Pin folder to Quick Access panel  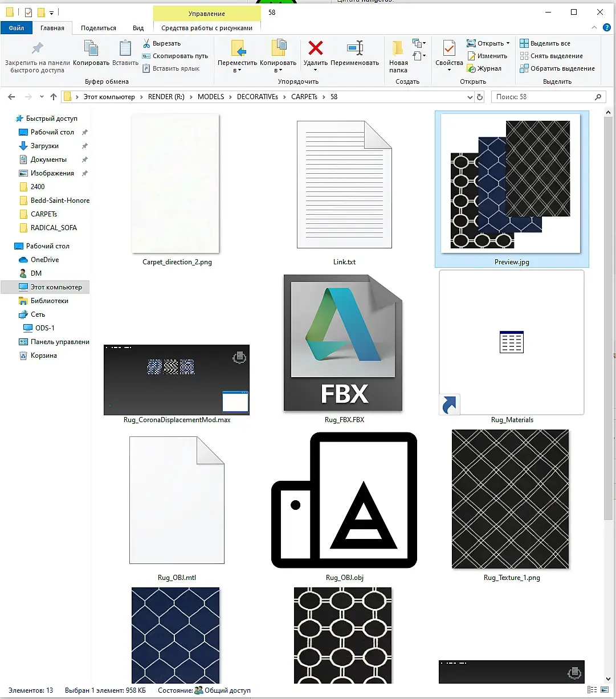(x=37, y=56)
